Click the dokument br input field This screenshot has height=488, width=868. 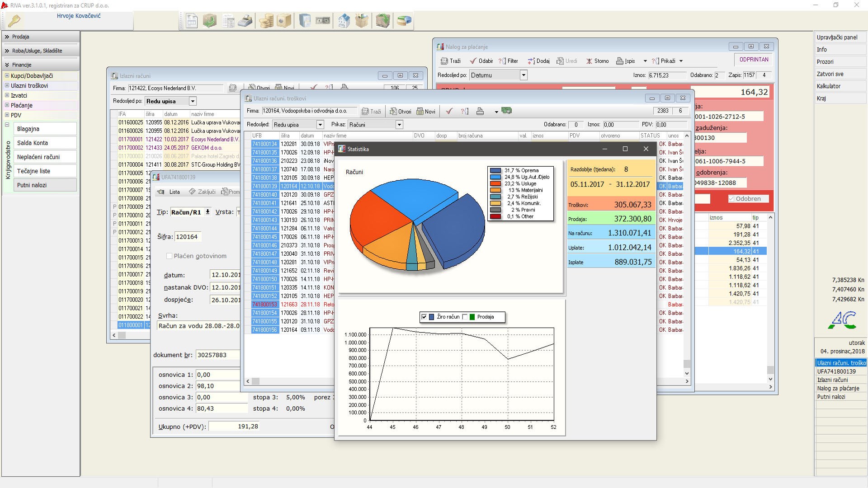tap(218, 355)
